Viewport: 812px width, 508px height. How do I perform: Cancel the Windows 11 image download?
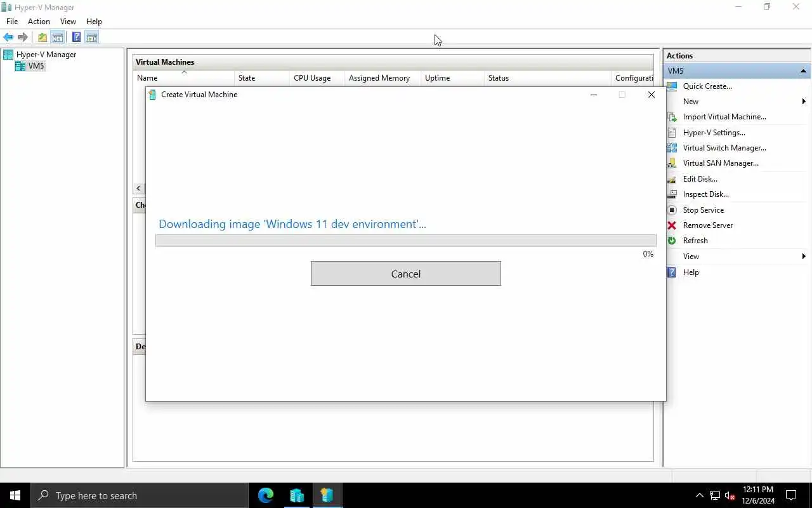coord(406,274)
